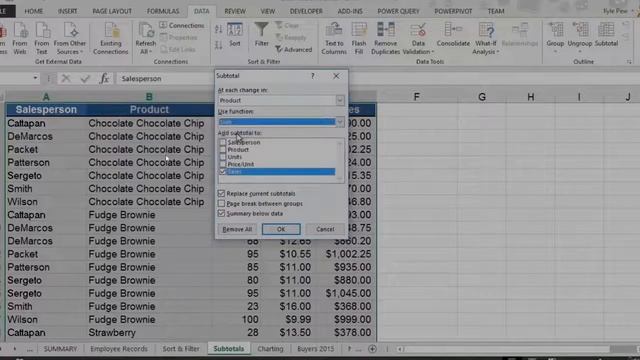This screenshot has width=640, height=360.
Task: Switch to the FORMULAS tab
Action: pos(163,11)
